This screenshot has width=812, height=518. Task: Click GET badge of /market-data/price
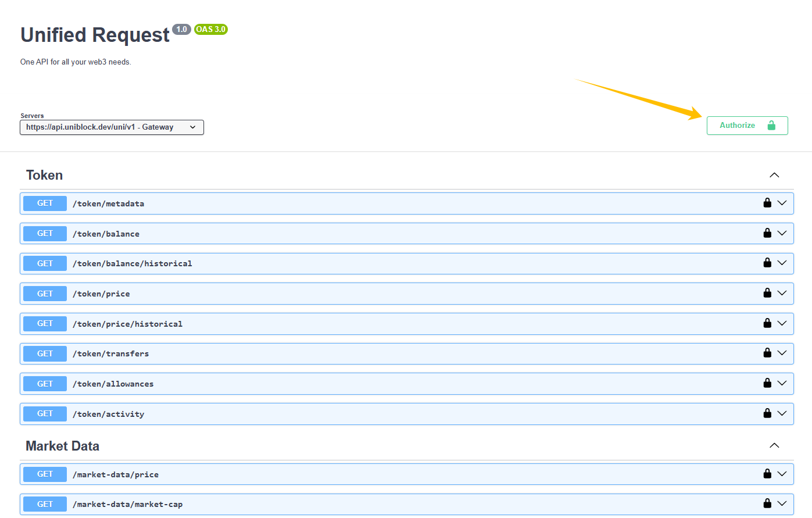pyautogui.click(x=45, y=474)
